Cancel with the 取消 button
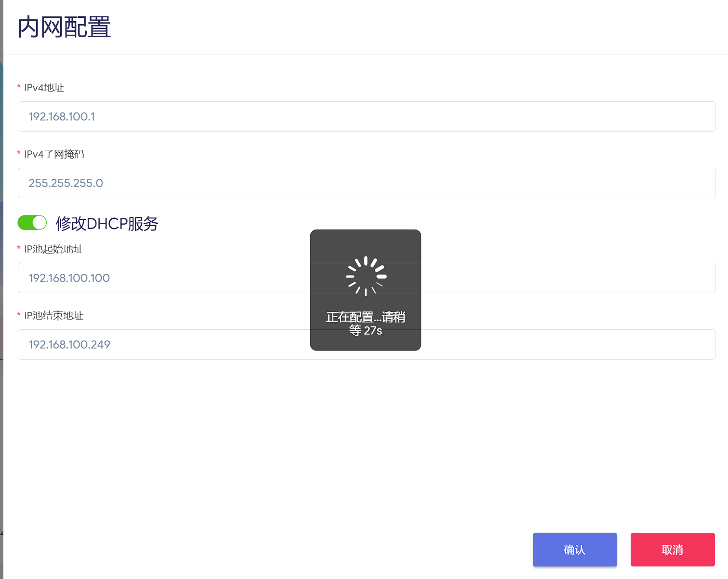Image resolution: width=728 pixels, height=579 pixels. pos(673,550)
